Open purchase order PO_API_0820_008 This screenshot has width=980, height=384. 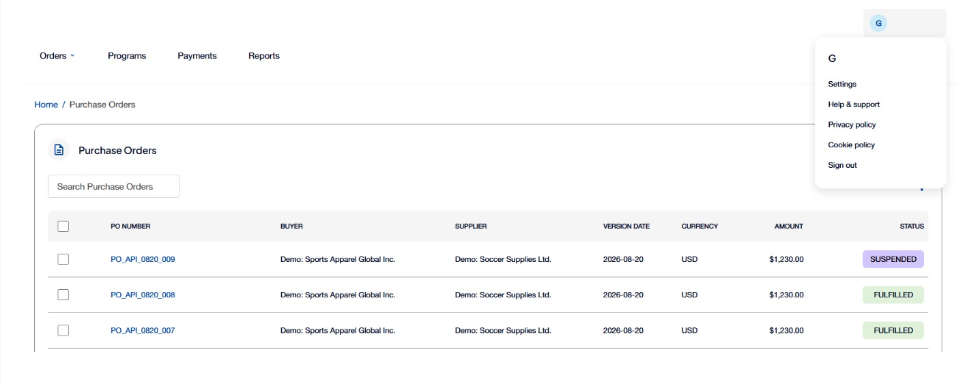click(143, 295)
